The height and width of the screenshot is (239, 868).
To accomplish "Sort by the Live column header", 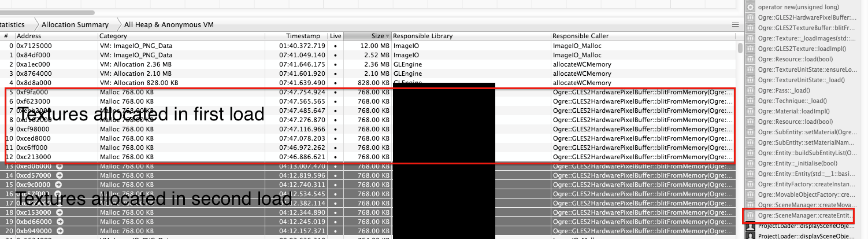I will point(336,36).
